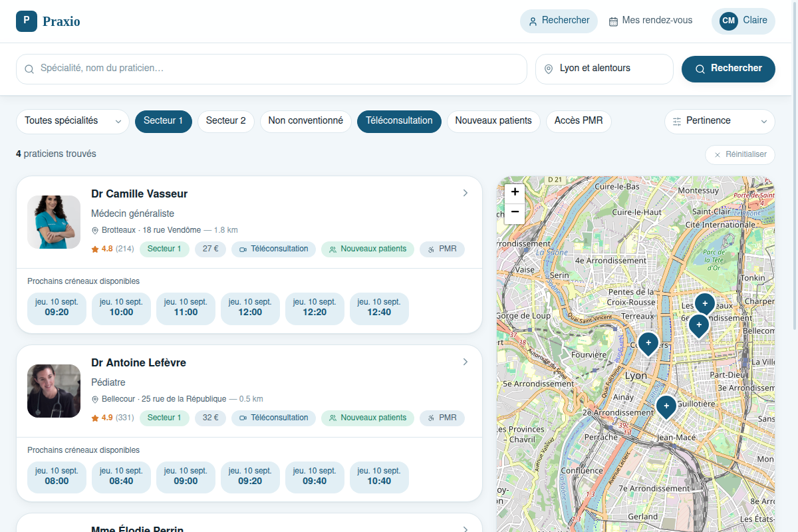Click the dark Rechercher search button

(728, 68)
